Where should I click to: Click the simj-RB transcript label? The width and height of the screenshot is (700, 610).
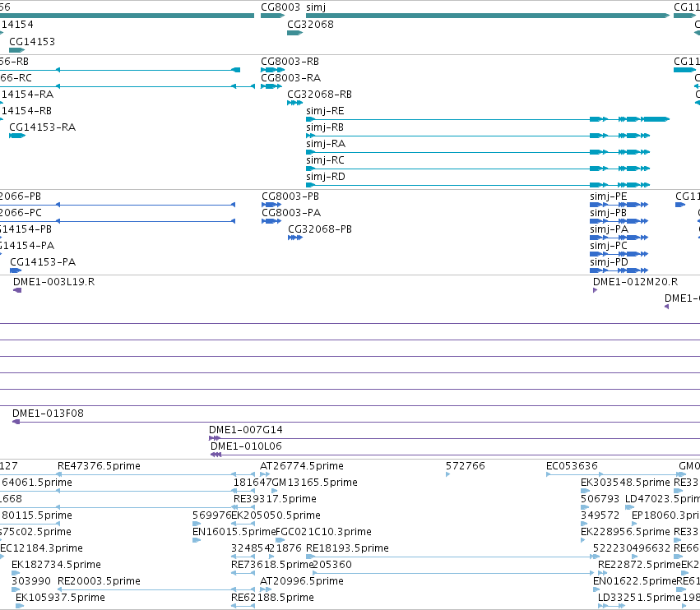pyautogui.click(x=325, y=127)
